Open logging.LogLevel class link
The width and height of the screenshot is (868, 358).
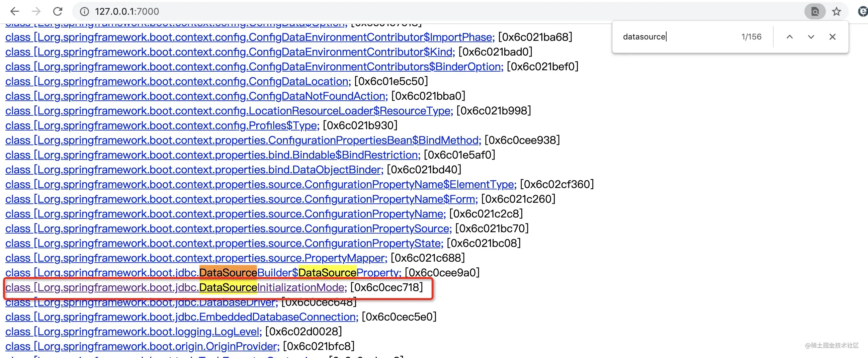[134, 331]
